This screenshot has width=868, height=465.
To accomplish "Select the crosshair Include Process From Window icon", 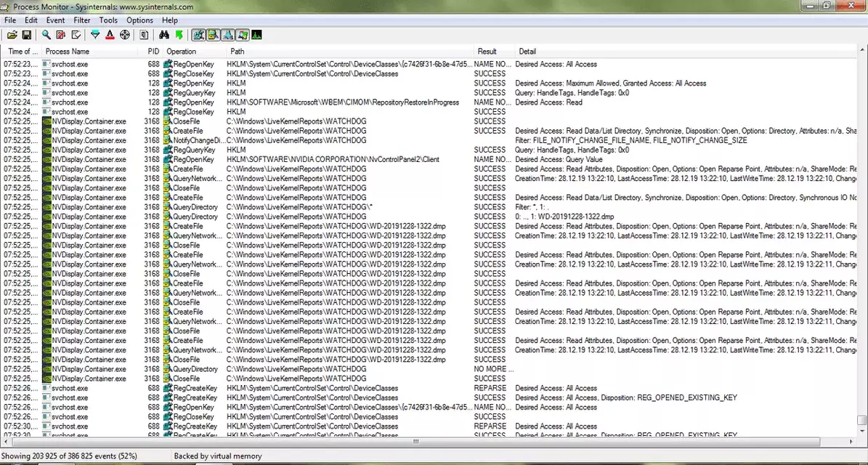I will (124, 35).
